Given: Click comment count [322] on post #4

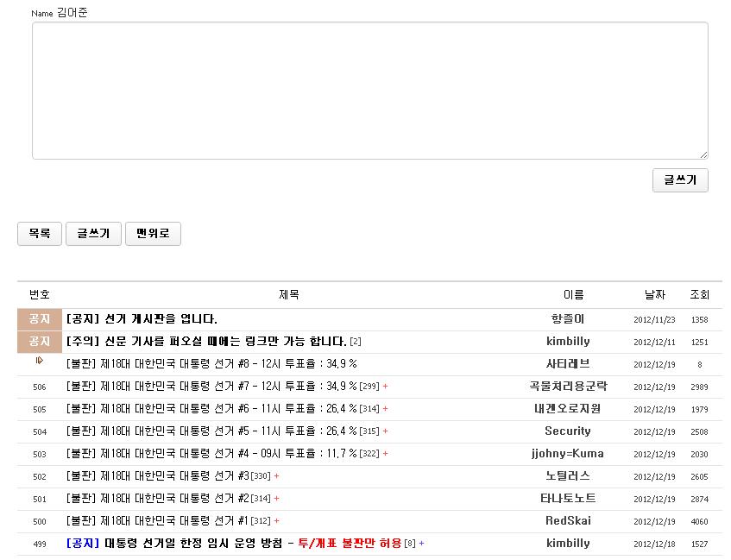Looking at the screenshot, I should tap(369, 454).
